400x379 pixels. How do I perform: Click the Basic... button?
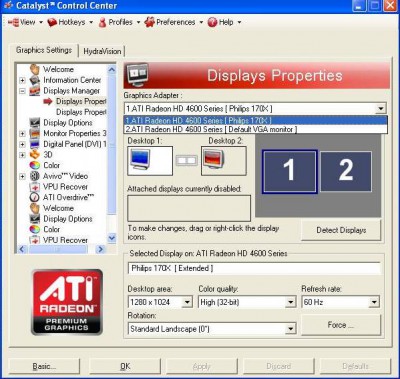tap(44, 366)
